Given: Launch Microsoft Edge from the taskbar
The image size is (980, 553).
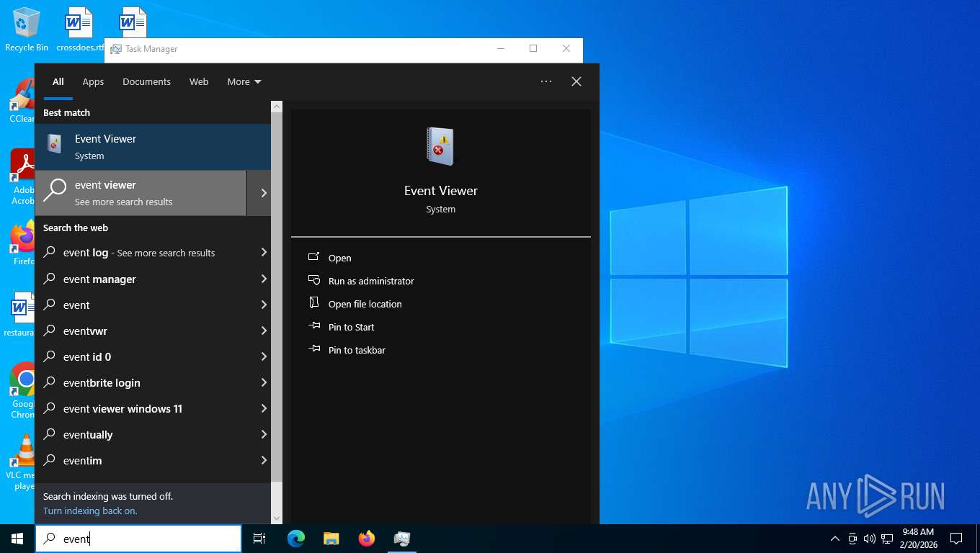Looking at the screenshot, I should click(296, 539).
